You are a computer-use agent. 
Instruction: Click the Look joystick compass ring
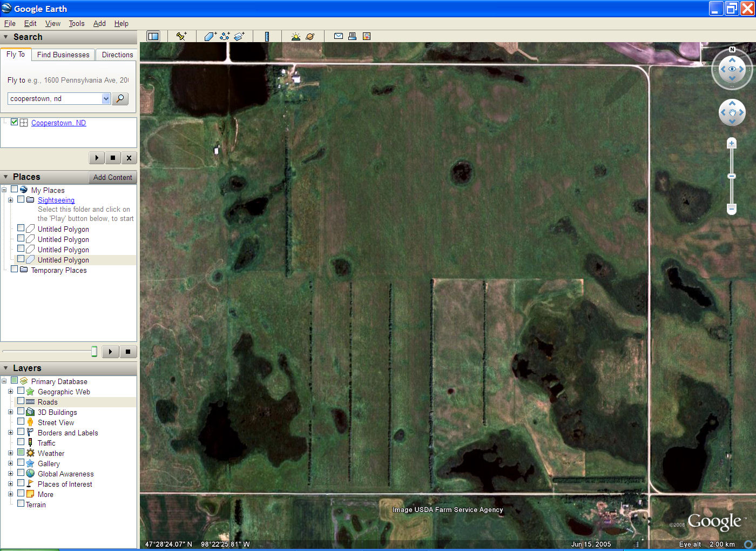point(732,69)
